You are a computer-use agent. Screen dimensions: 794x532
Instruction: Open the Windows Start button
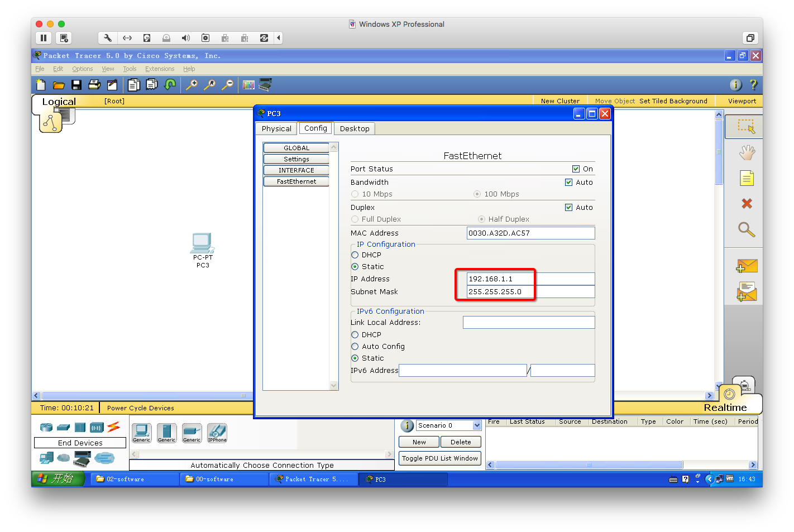[58, 479]
